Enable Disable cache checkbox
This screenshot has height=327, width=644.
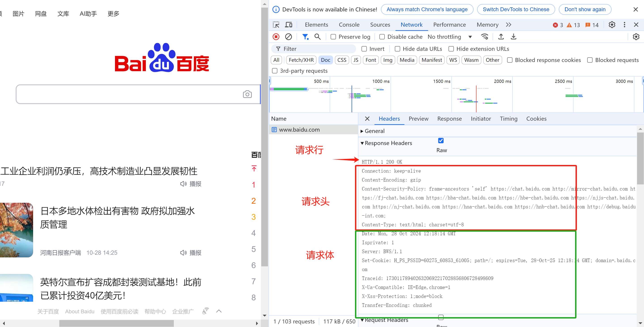[382, 37]
